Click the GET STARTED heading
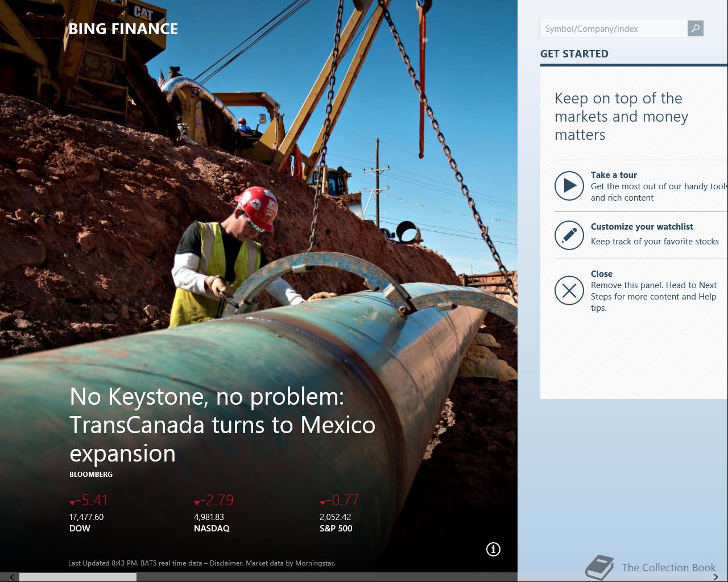The height and width of the screenshot is (582, 728). point(574,54)
